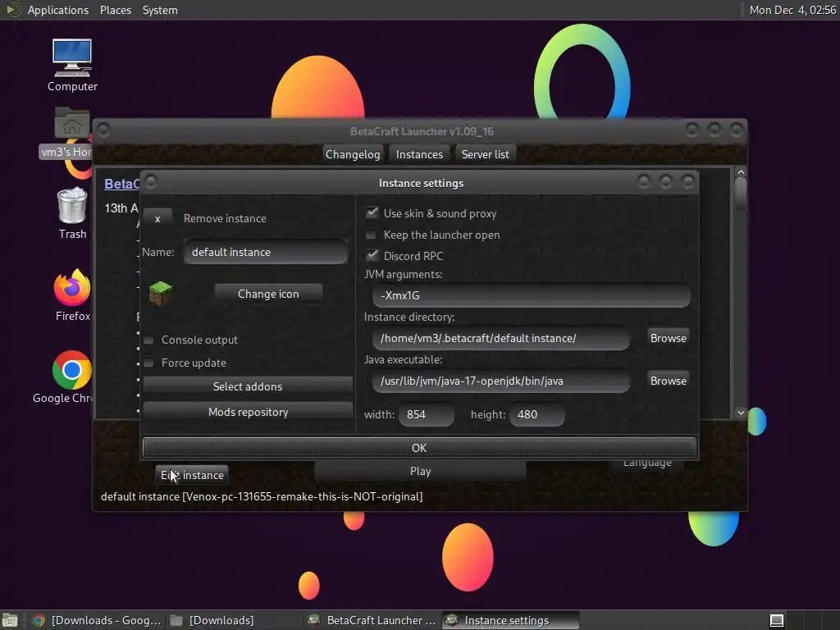This screenshot has height=630, width=840.
Task: Click the Play button in the launcher
Action: (420, 472)
